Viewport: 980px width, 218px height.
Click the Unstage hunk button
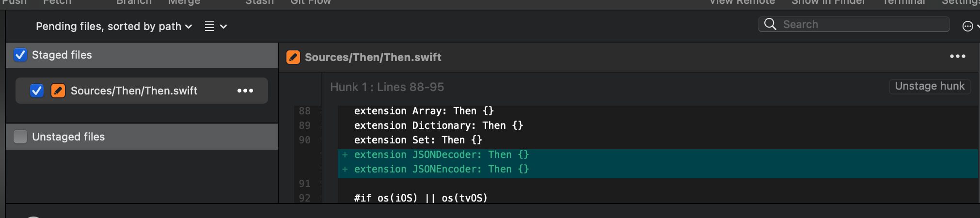(x=930, y=86)
